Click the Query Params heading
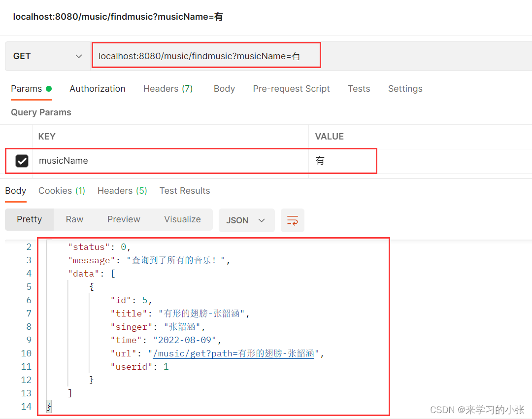Image resolution: width=532 pixels, height=419 pixels. [x=41, y=112]
